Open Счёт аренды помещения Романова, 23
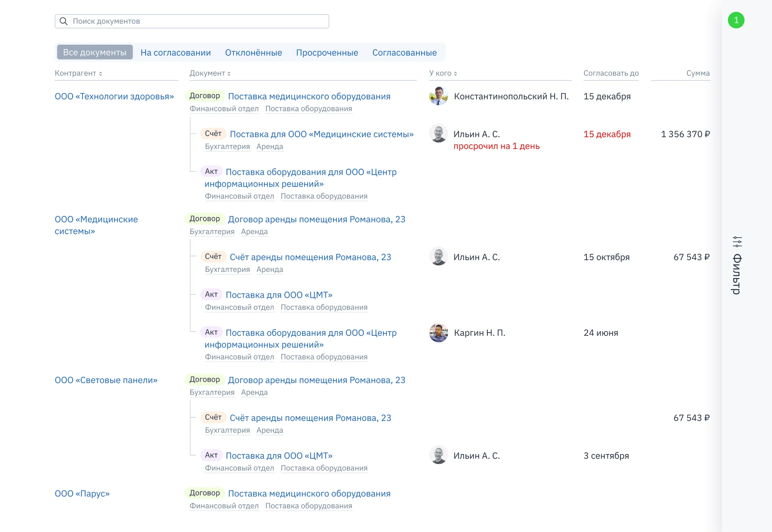Screen dimensions: 772x532 point(311,257)
